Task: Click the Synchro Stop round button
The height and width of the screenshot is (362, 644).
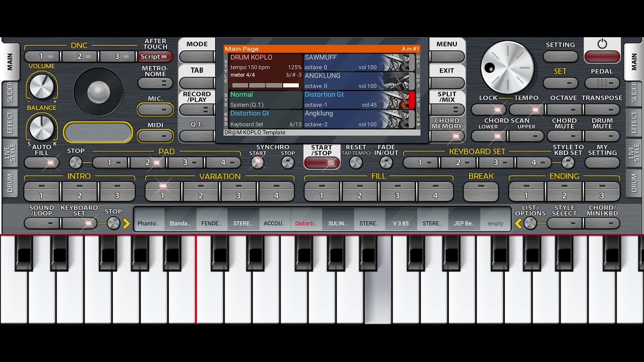Action: click(288, 162)
